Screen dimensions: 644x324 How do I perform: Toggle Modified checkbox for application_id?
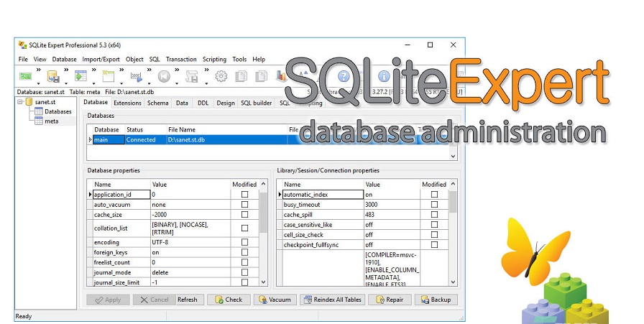click(245, 194)
